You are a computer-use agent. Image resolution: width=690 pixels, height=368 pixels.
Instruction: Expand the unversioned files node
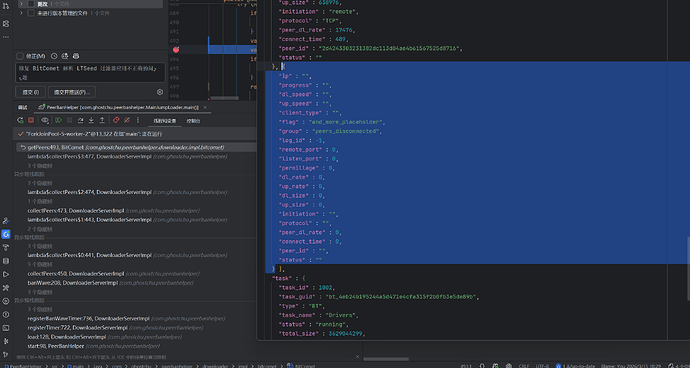(x=21, y=13)
